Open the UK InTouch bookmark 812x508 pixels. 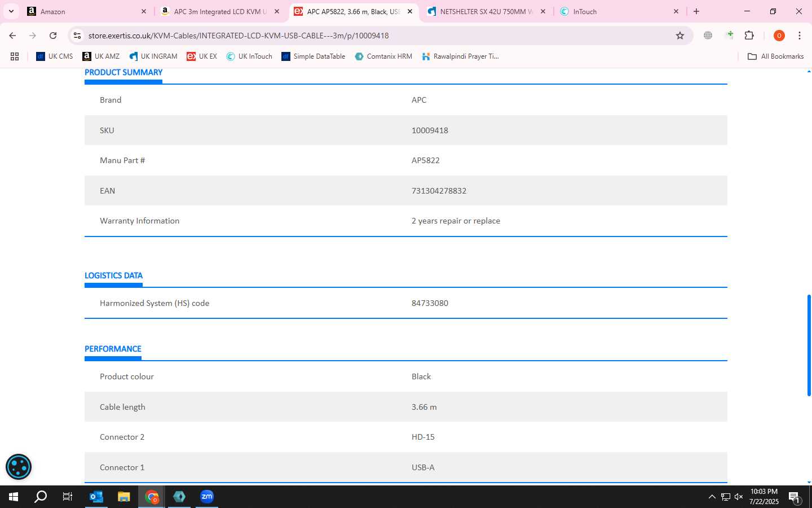pos(249,56)
